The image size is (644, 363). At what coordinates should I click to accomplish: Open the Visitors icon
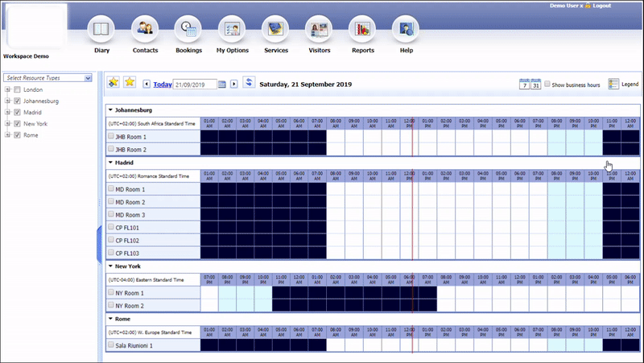(x=319, y=29)
